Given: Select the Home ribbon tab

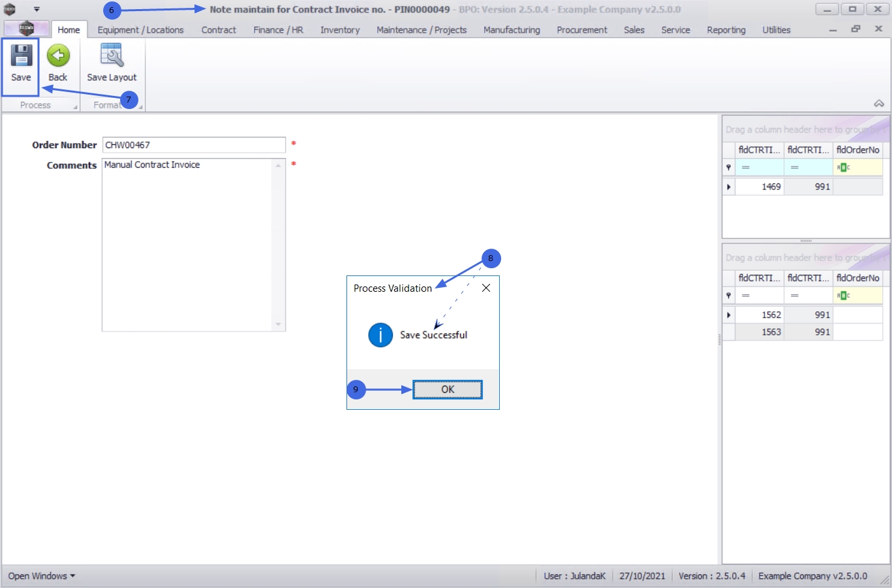Looking at the screenshot, I should (69, 30).
